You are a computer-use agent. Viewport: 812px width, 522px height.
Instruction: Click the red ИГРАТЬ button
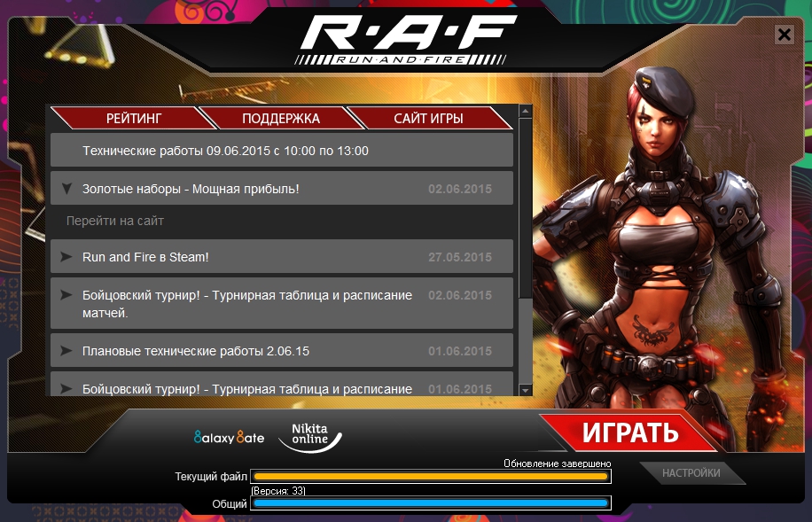pyautogui.click(x=629, y=432)
